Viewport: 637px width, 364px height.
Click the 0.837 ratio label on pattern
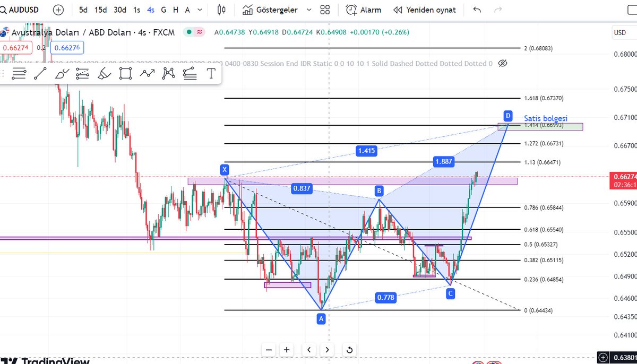tap(301, 188)
